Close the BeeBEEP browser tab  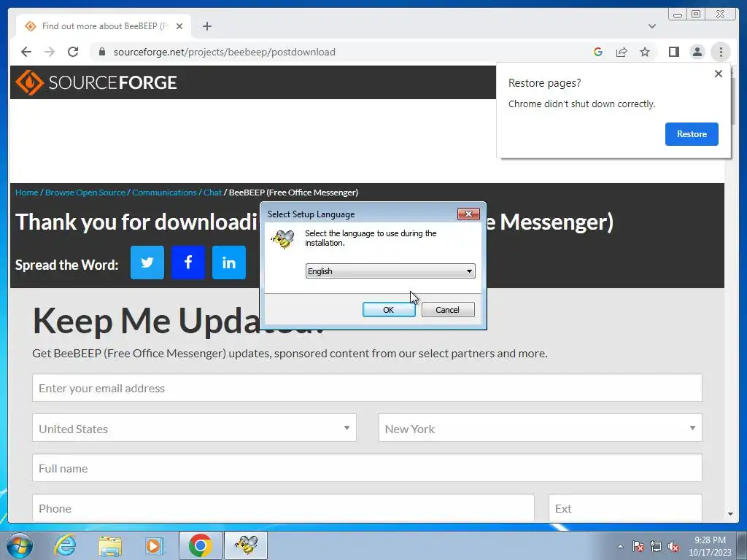point(179,26)
